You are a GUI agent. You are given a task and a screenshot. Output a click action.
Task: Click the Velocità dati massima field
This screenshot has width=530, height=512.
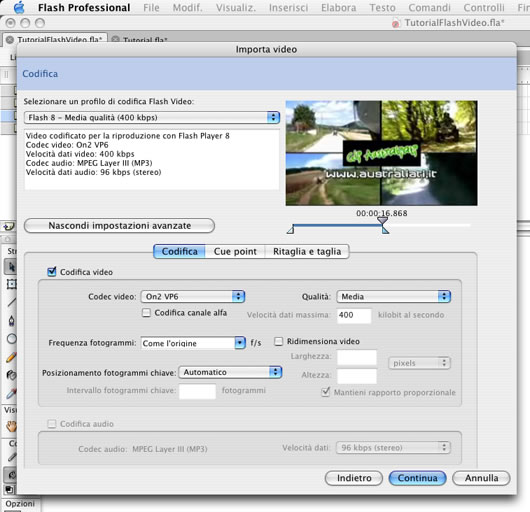(354, 315)
